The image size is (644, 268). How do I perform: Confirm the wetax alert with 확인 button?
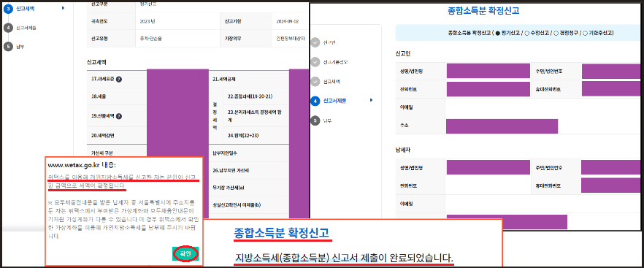185,254
